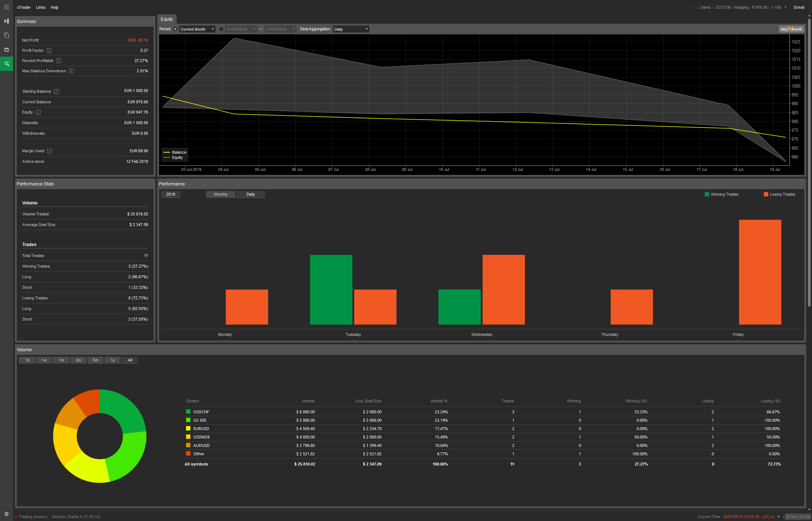Image resolution: width=812 pixels, height=521 pixels.
Task: Select the Analyze section icon
Action: tap(7, 64)
